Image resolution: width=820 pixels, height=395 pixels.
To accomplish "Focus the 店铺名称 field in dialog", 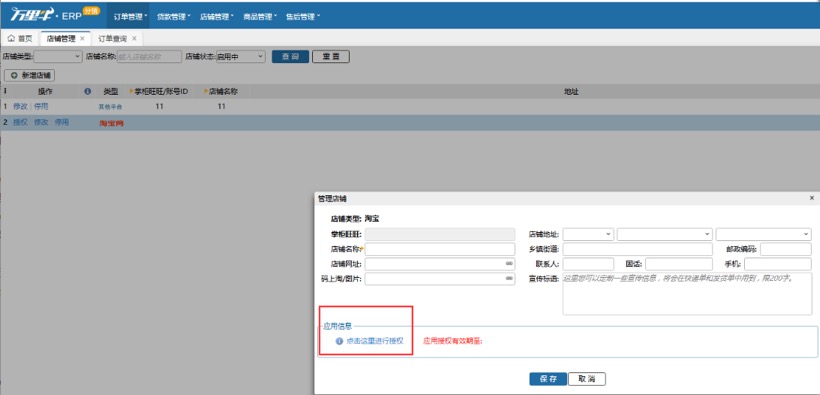I will click(440, 249).
